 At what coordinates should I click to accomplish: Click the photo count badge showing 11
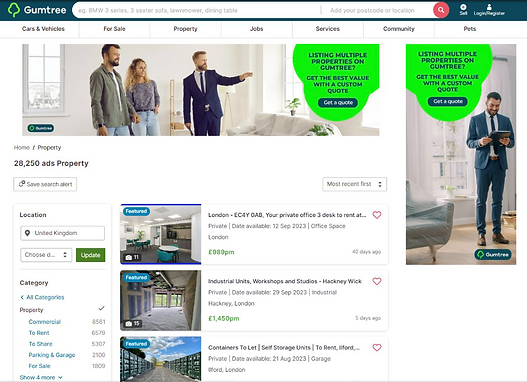point(132,257)
